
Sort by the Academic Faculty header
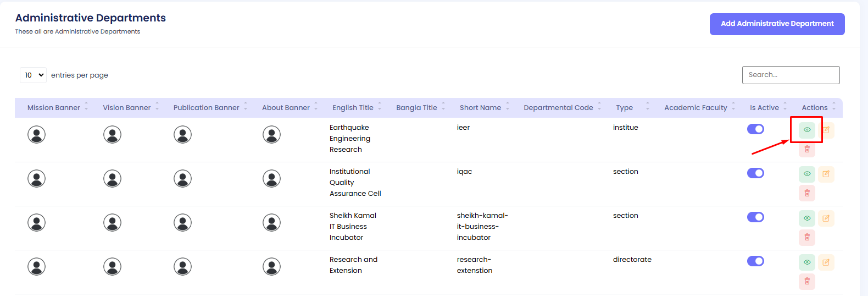coord(695,108)
